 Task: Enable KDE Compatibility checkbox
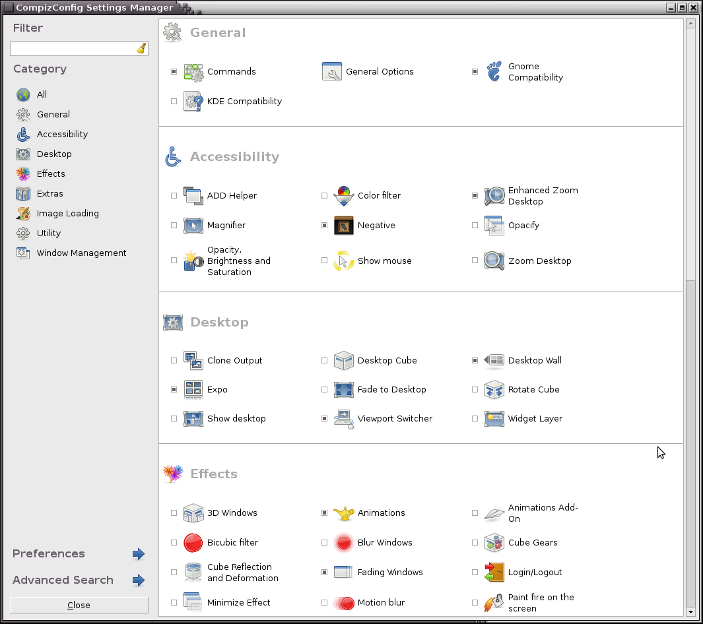174,101
